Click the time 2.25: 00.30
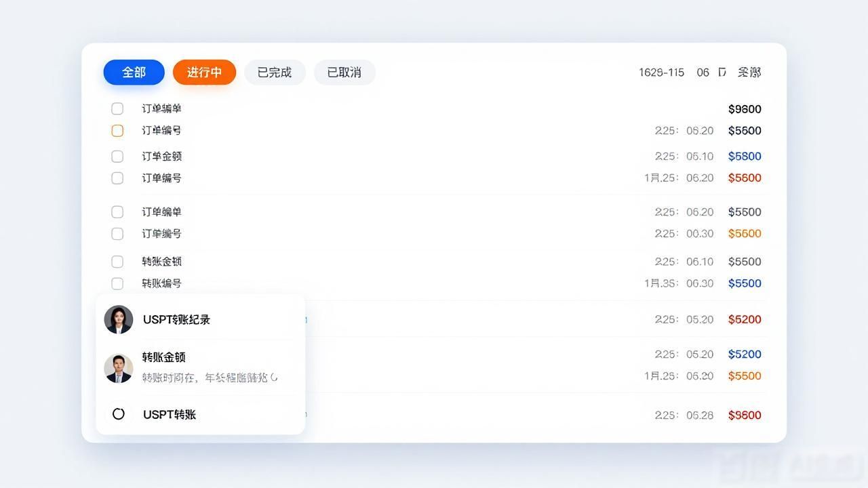868x488 pixels. click(684, 234)
